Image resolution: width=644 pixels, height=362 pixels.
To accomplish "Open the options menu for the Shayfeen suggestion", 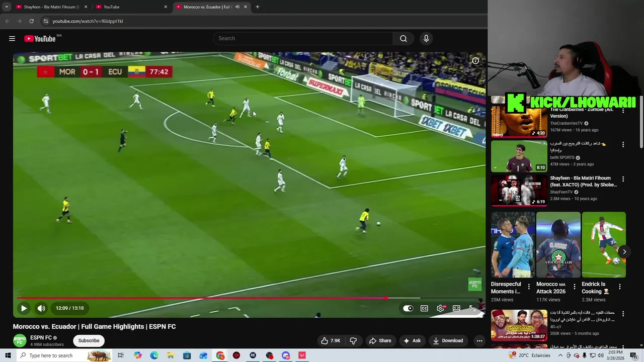I will [x=623, y=179].
